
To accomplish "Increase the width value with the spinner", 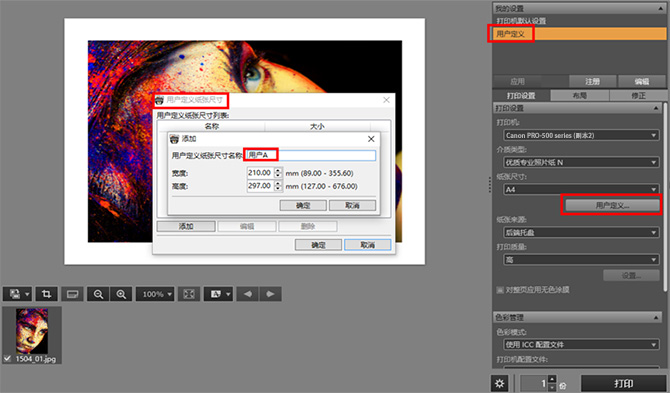I will [x=278, y=170].
